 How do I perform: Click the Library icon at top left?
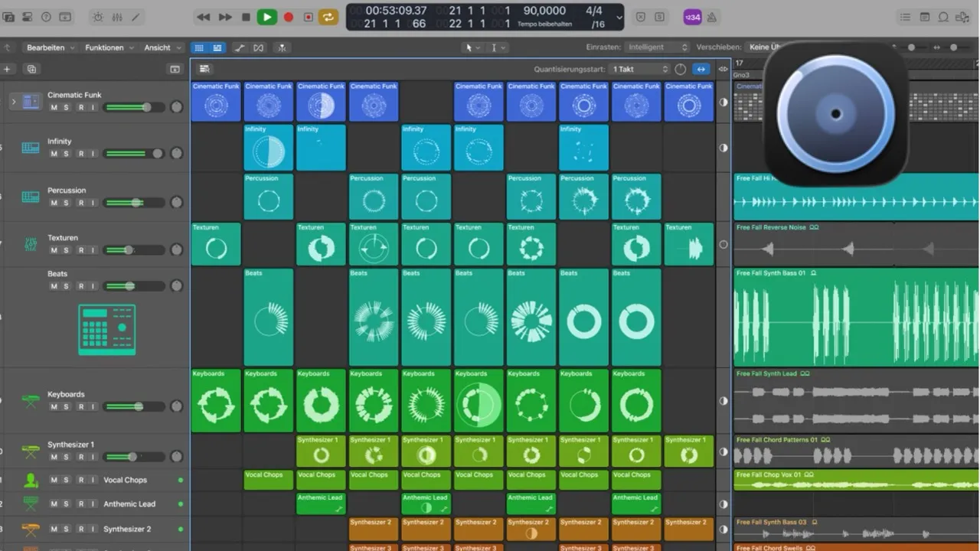coord(8,16)
